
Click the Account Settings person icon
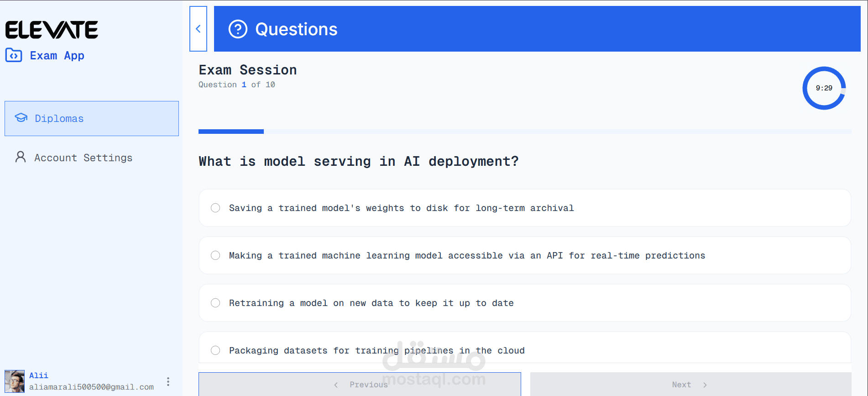point(21,157)
